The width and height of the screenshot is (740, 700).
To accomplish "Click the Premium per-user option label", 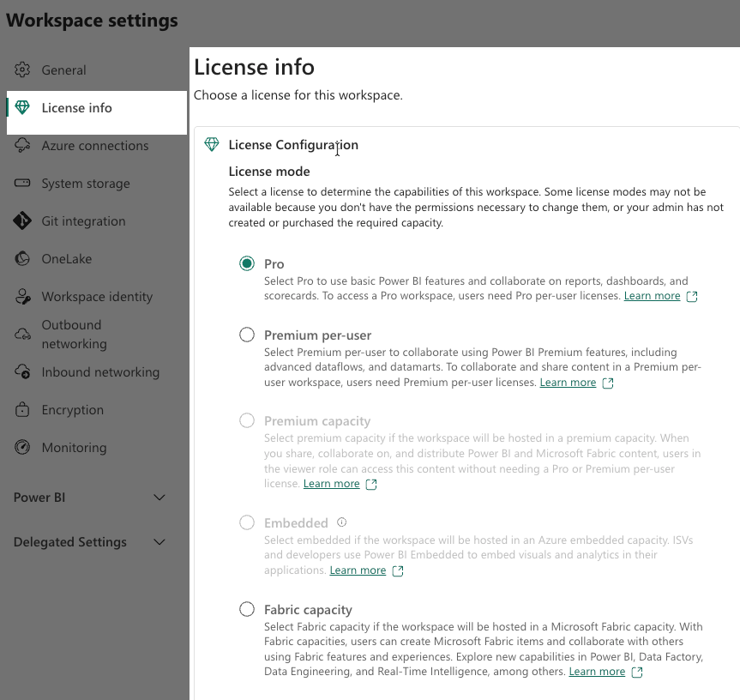I will coord(317,335).
